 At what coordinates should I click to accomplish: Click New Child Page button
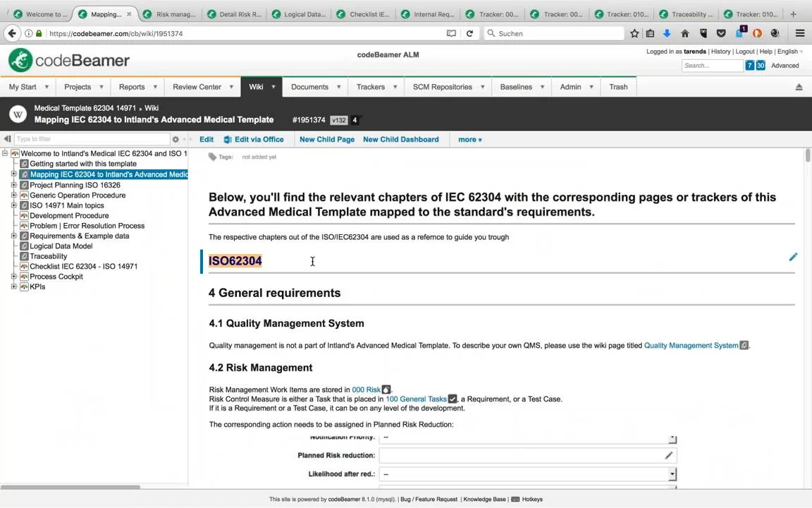[327, 140]
